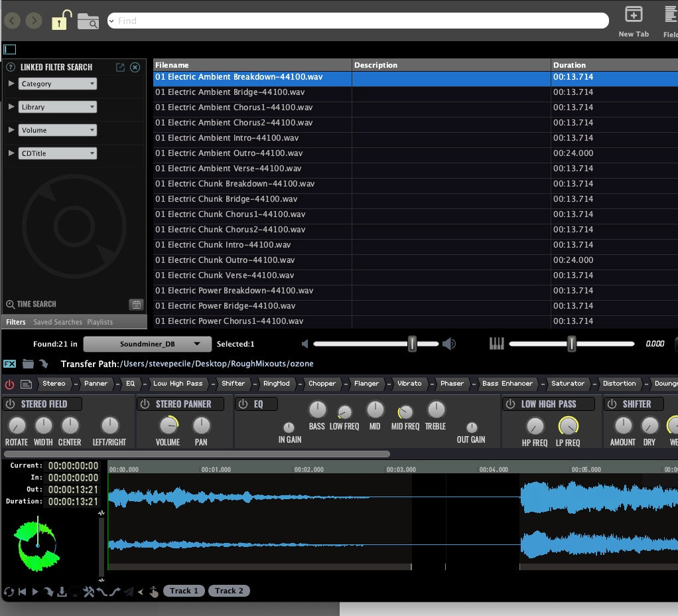Click the volume slider handle

[412, 344]
